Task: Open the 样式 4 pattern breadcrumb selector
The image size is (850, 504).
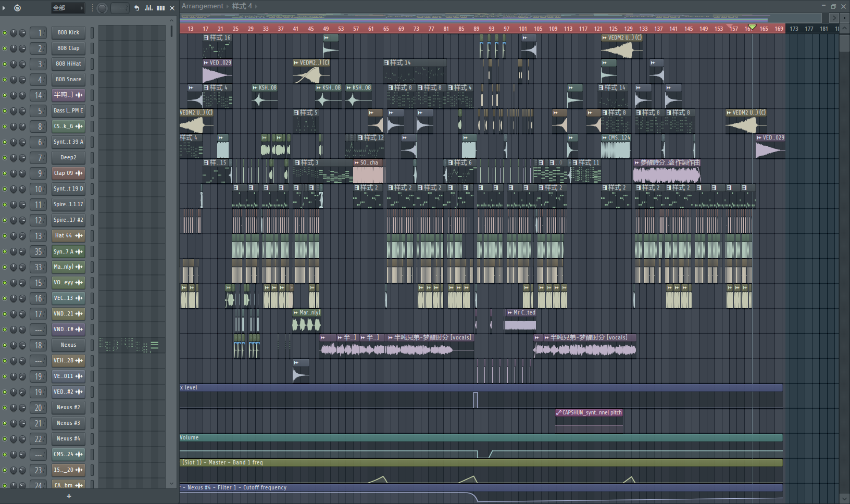Action: 242,6
